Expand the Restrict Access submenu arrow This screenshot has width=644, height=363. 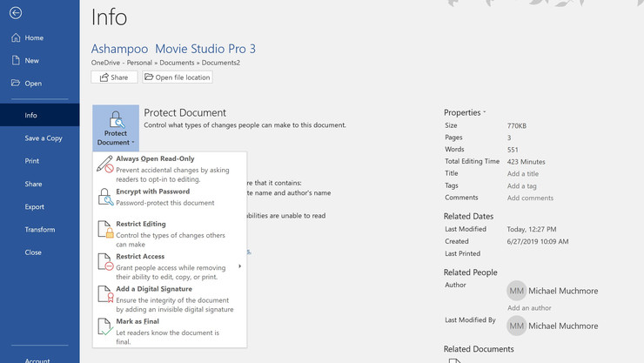click(x=239, y=266)
